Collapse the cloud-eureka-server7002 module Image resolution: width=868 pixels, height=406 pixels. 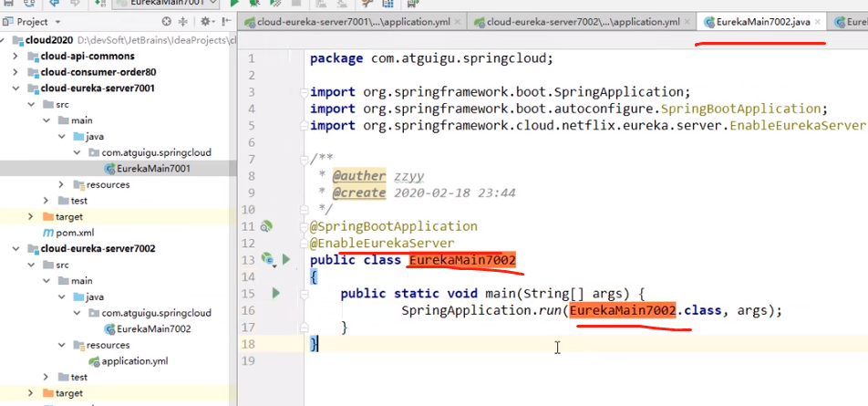tap(15, 249)
